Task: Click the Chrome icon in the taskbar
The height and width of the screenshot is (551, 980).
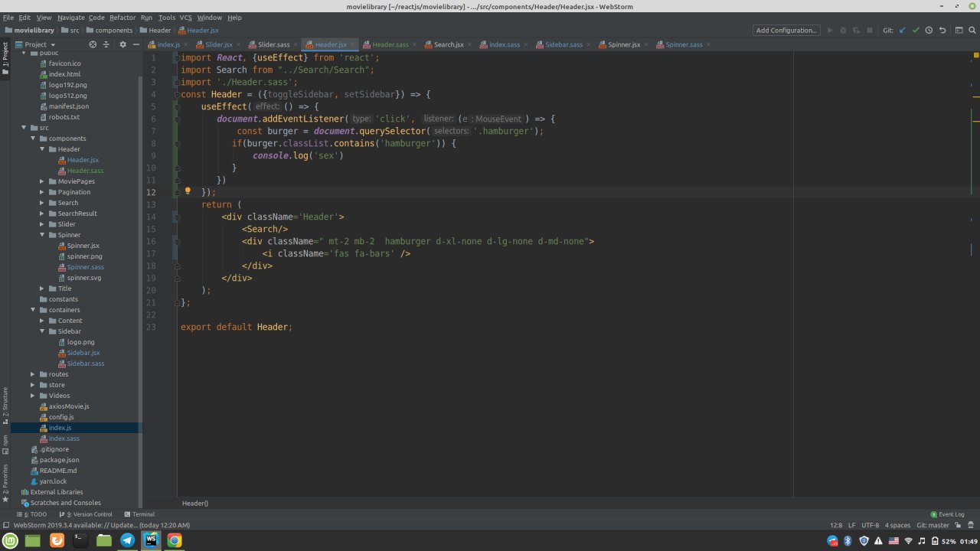Action: [x=175, y=540]
